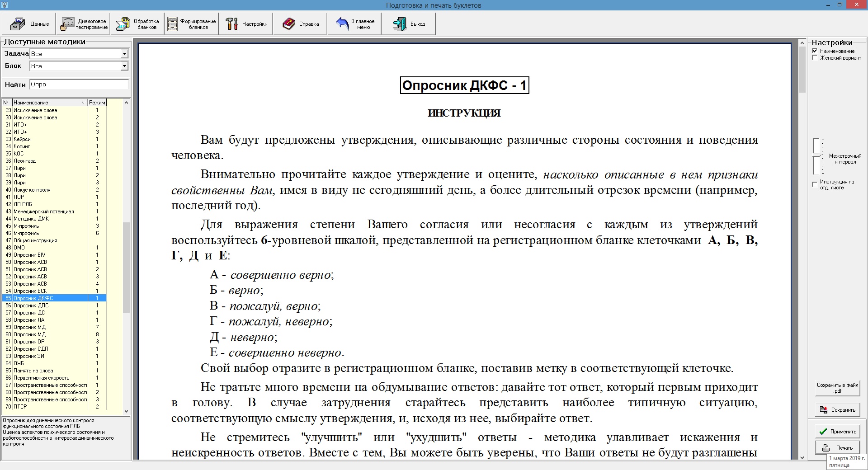Image resolution: width=868 pixels, height=470 pixels.
Task: Return via В главное меню arrow icon
Action: [343, 24]
